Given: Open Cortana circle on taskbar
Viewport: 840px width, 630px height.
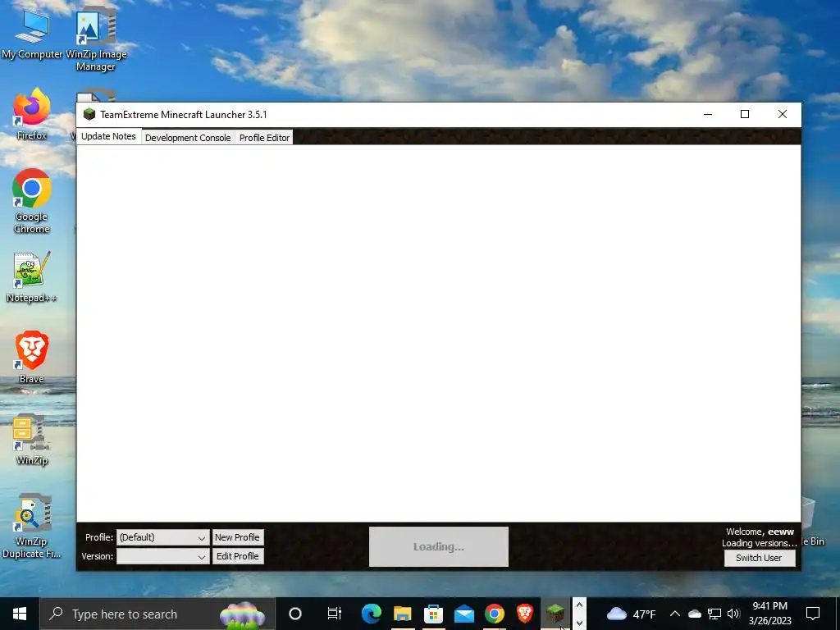Looking at the screenshot, I should (295, 614).
